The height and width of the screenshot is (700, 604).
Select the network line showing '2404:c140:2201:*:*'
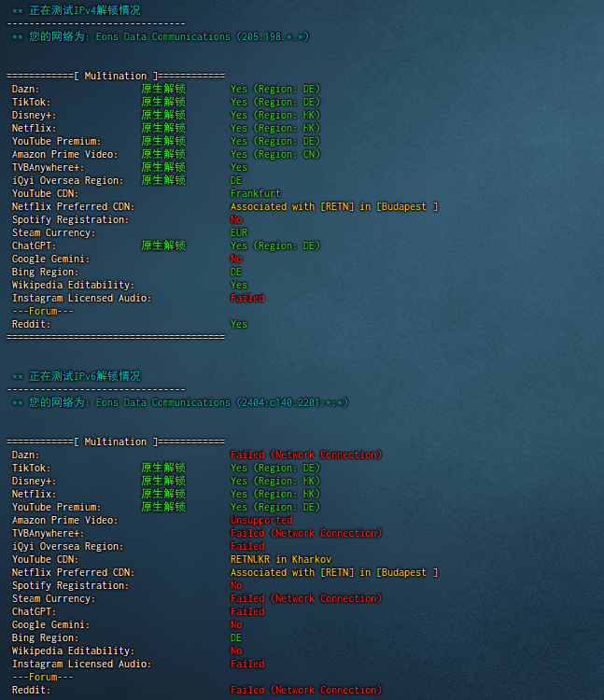click(x=180, y=402)
